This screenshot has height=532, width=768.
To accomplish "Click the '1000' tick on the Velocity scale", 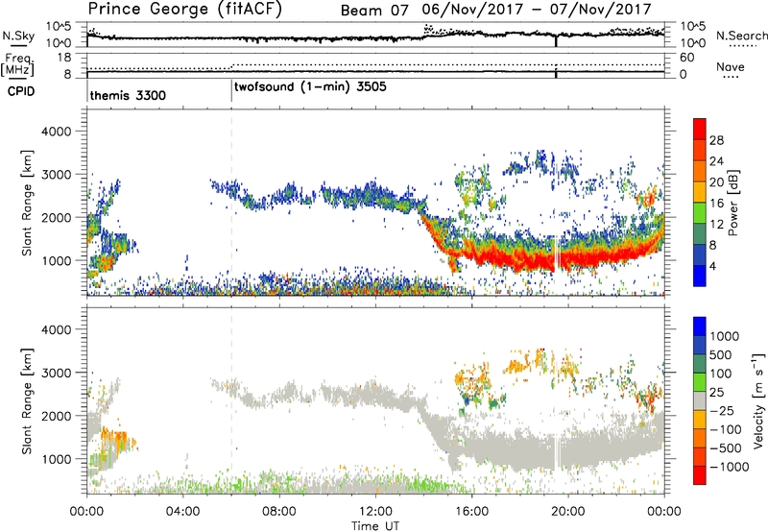I will tap(724, 336).
